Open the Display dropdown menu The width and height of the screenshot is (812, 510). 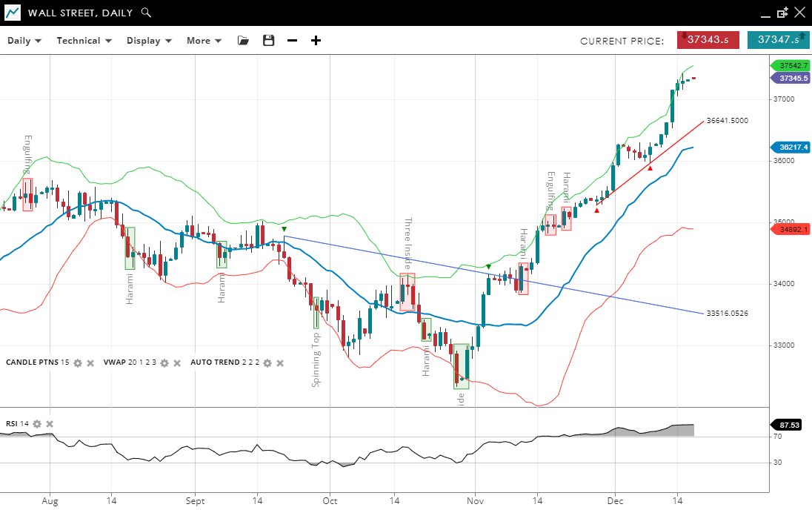[x=149, y=41]
